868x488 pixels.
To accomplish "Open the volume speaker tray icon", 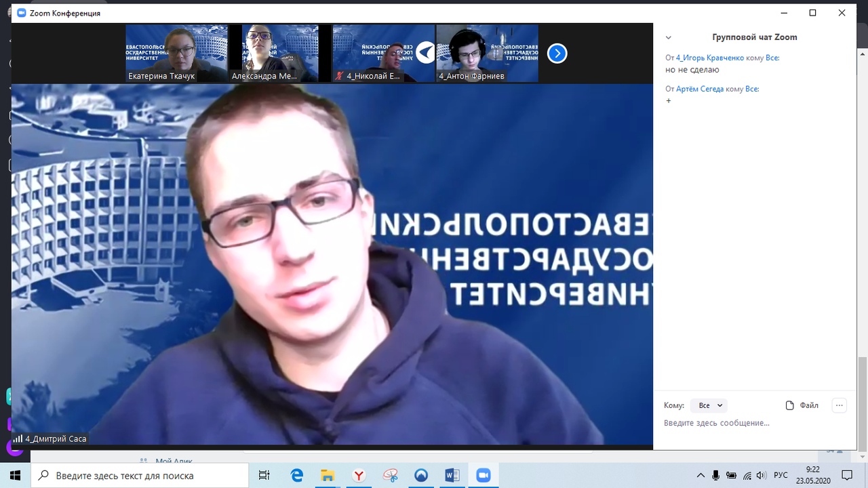I will pos(762,475).
